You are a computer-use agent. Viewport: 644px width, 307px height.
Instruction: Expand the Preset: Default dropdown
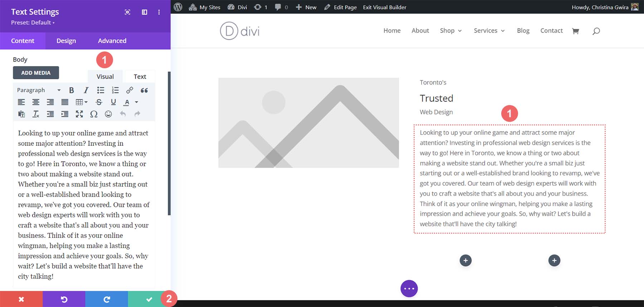(x=33, y=23)
